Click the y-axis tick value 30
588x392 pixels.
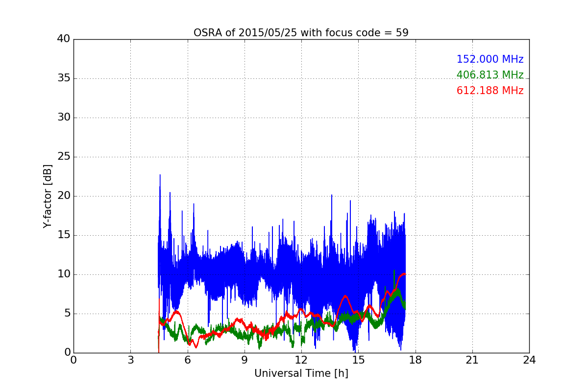tap(64, 118)
